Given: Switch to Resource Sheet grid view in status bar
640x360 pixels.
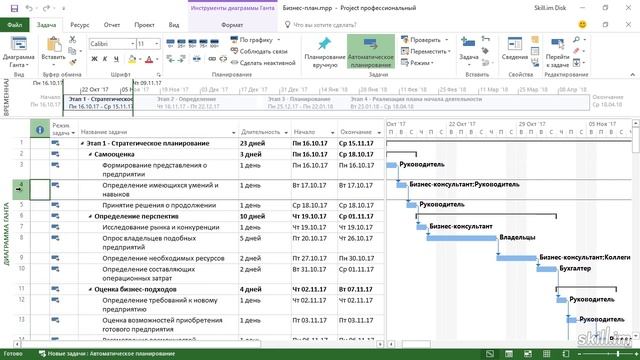Looking at the screenshot, I should click(x=547, y=354).
